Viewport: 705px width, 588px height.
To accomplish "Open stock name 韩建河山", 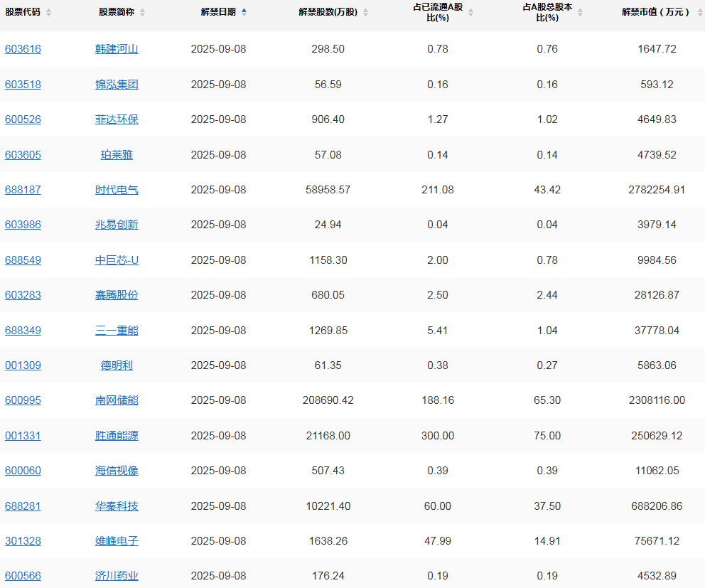I will 117,49.
